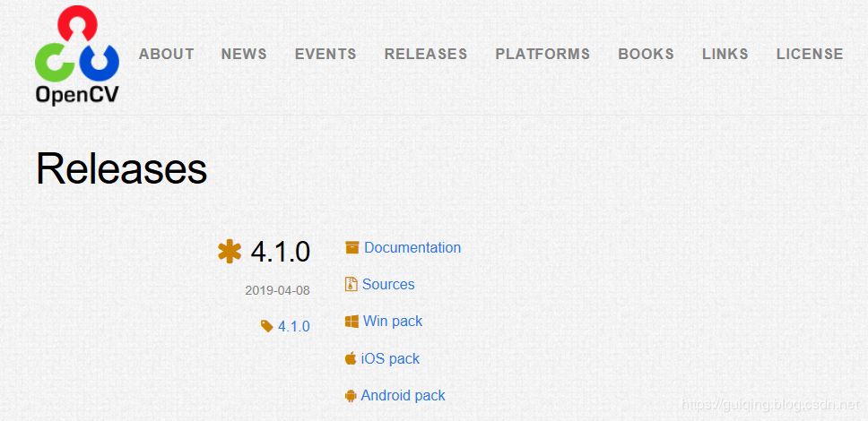Click the OpenCV logo
Viewport: 868px width, 421px height.
click(76, 56)
